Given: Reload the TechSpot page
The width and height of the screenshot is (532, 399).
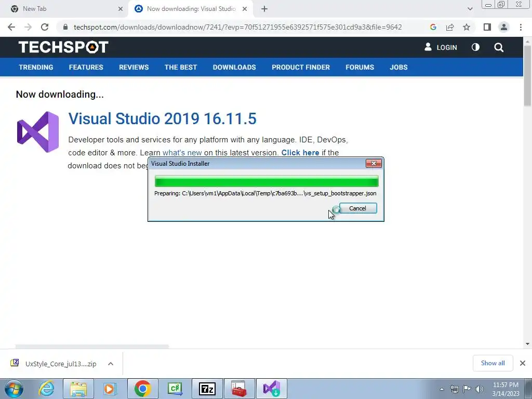Looking at the screenshot, I should pyautogui.click(x=45, y=27).
